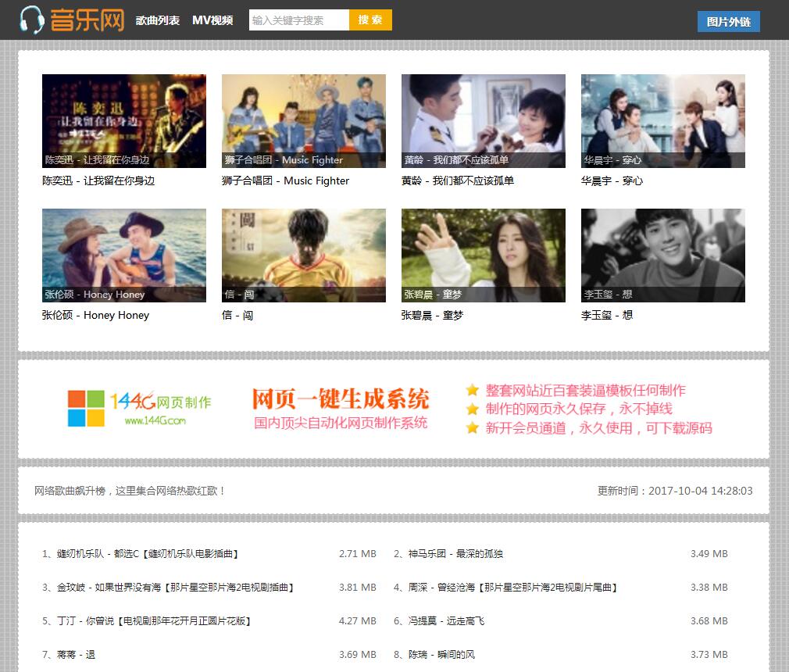Select song 金玟岐 如果世界没有海
The image size is (789, 672).
[x=168, y=588]
